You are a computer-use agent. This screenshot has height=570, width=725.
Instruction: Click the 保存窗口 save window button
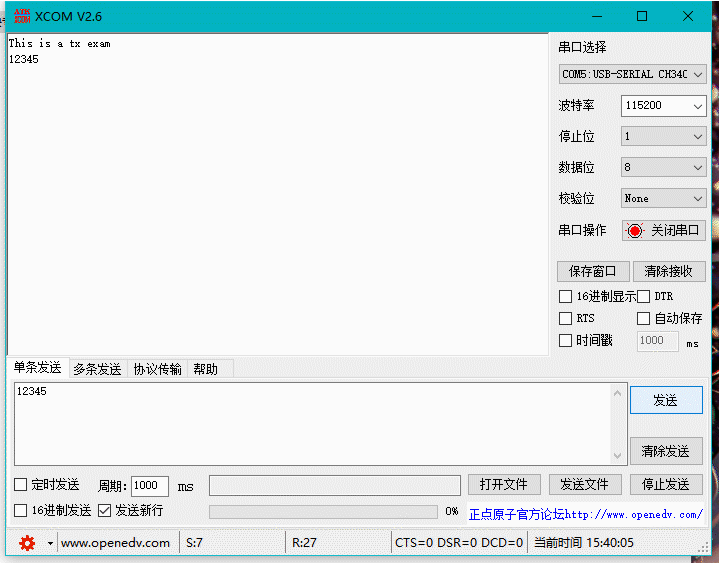point(593,271)
